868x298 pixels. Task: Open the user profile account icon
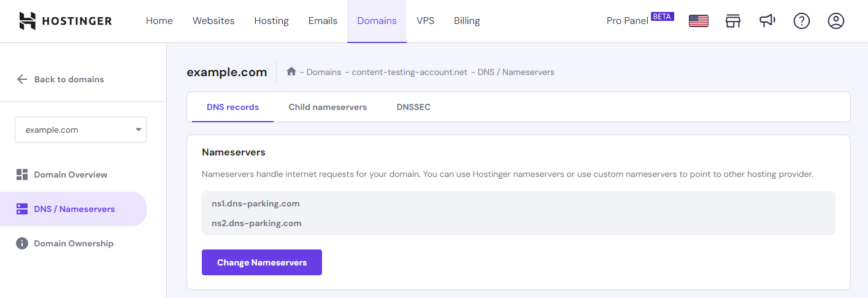coord(836,21)
